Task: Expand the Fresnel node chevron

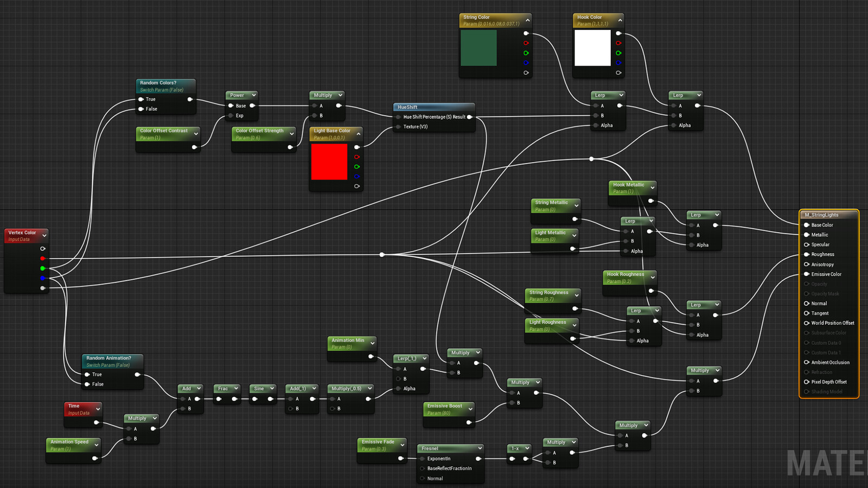Action: tap(480, 448)
